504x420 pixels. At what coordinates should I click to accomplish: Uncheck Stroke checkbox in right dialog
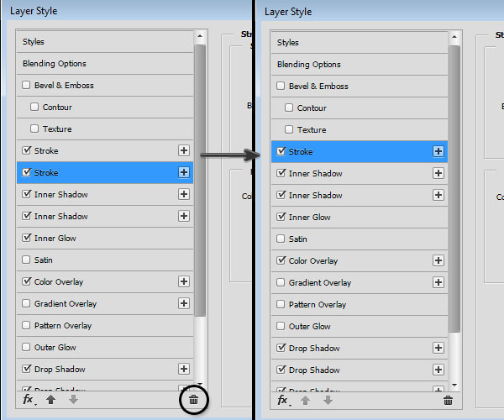281,151
